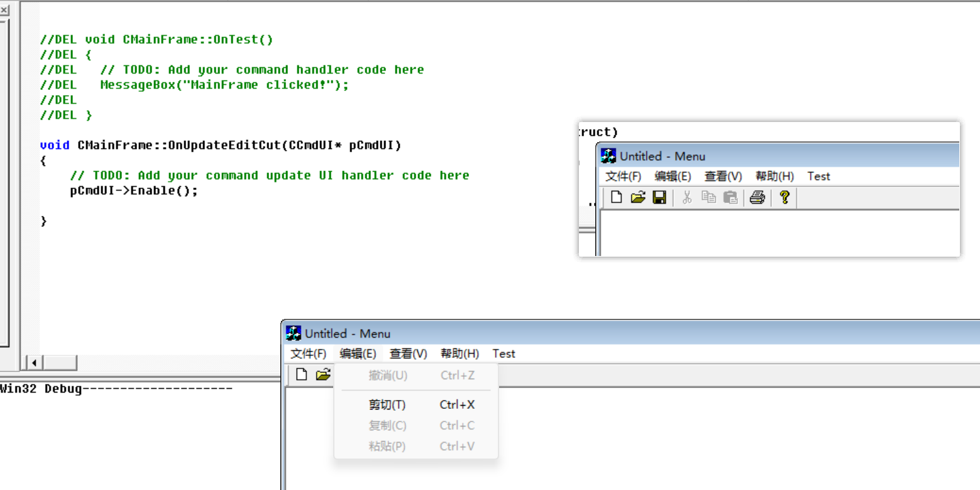Image resolution: width=980 pixels, height=490 pixels.
Task: Open 查看(V) menu in lower Menu window
Action: (x=408, y=354)
